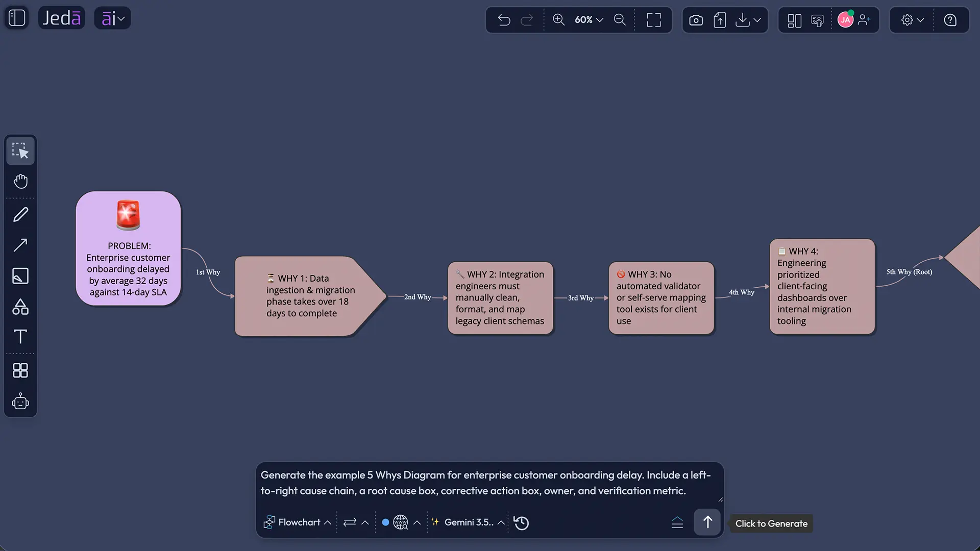Image resolution: width=980 pixels, height=551 pixels.
Task: Select the arrow connector tool
Action: click(x=20, y=245)
